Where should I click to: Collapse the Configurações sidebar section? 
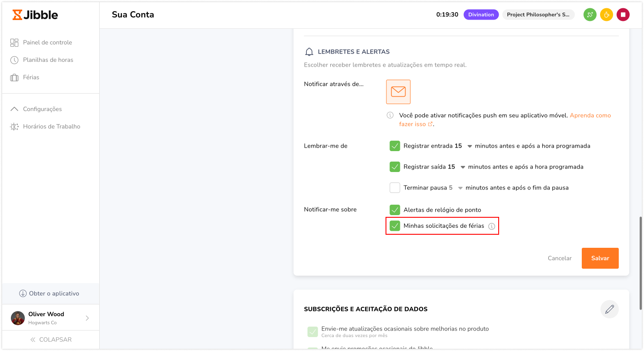pos(37,109)
